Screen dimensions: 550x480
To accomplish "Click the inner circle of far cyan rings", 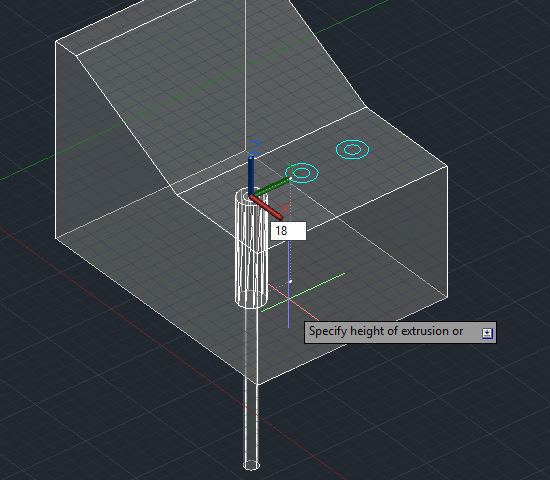I will (x=353, y=150).
